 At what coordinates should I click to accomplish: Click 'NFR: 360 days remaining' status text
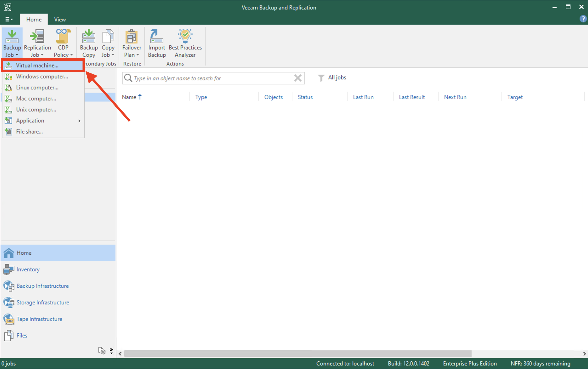[540, 363]
